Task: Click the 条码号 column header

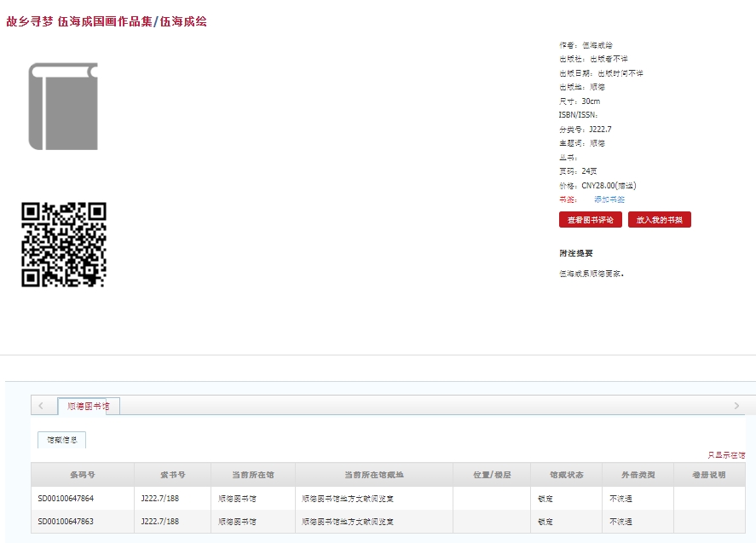Action: pos(83,475)
